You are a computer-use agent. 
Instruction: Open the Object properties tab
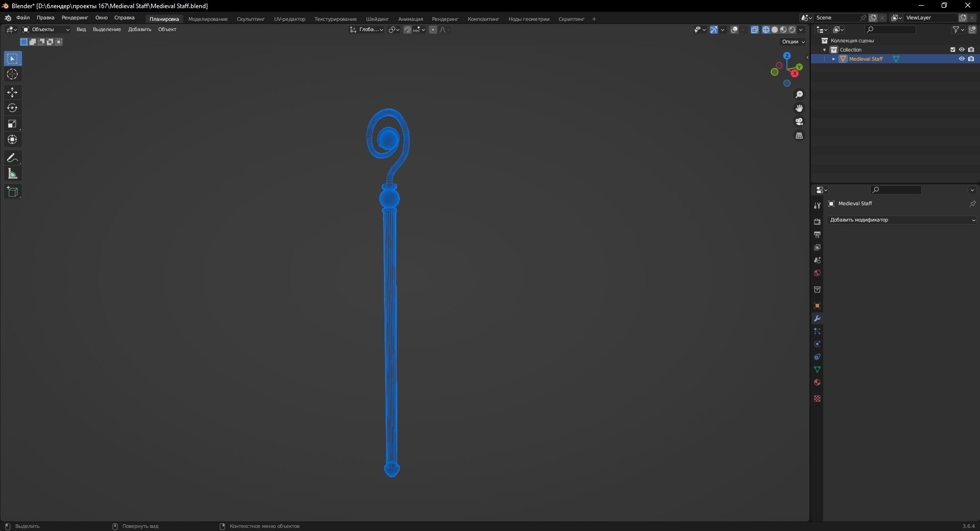[x=817, y=306]
